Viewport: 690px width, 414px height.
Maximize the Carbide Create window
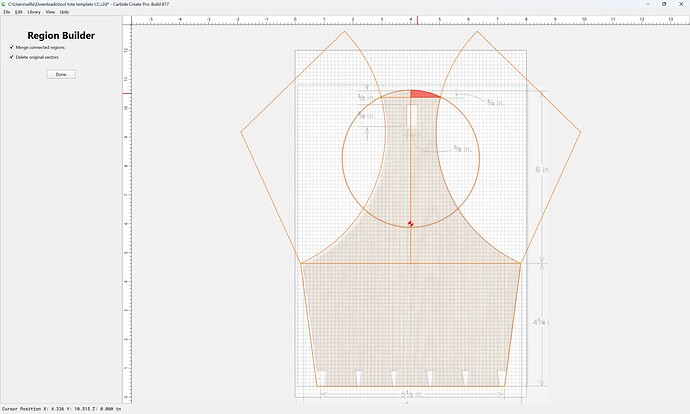tap(664, 4)
